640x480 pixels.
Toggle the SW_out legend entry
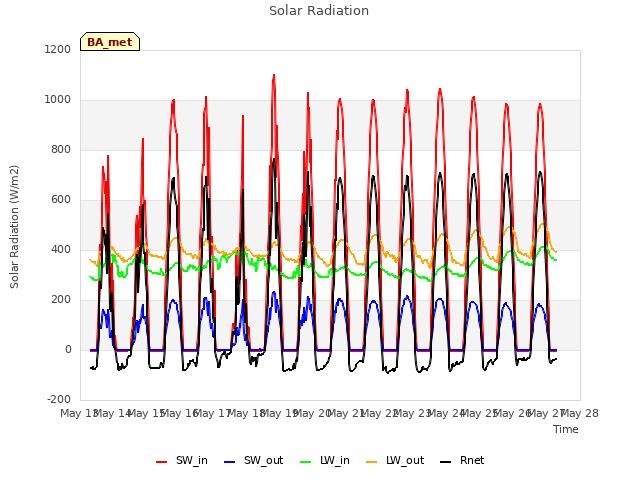[253, 461]
